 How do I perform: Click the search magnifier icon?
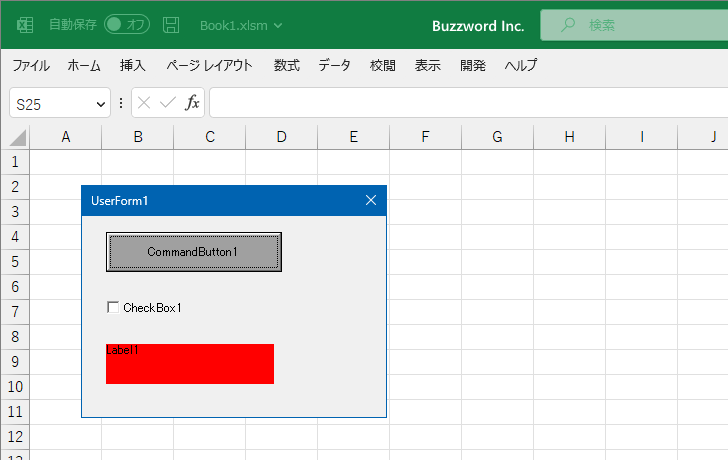tap(567, 25)
